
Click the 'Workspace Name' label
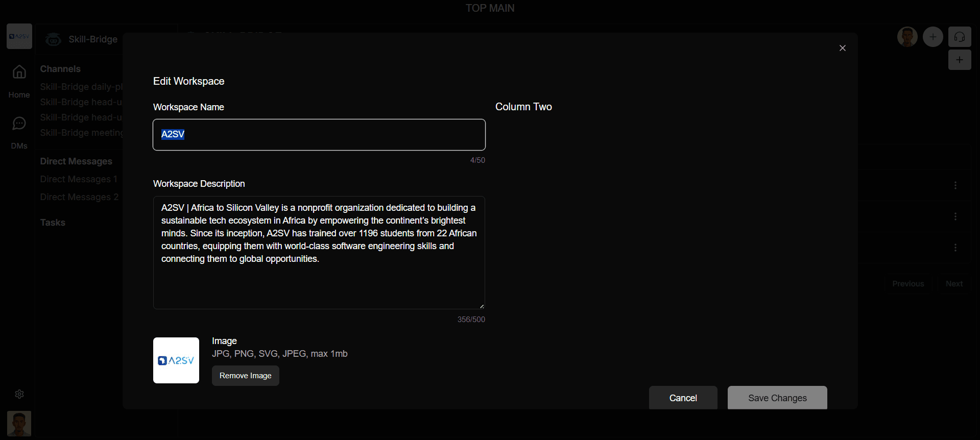(189, 107)
